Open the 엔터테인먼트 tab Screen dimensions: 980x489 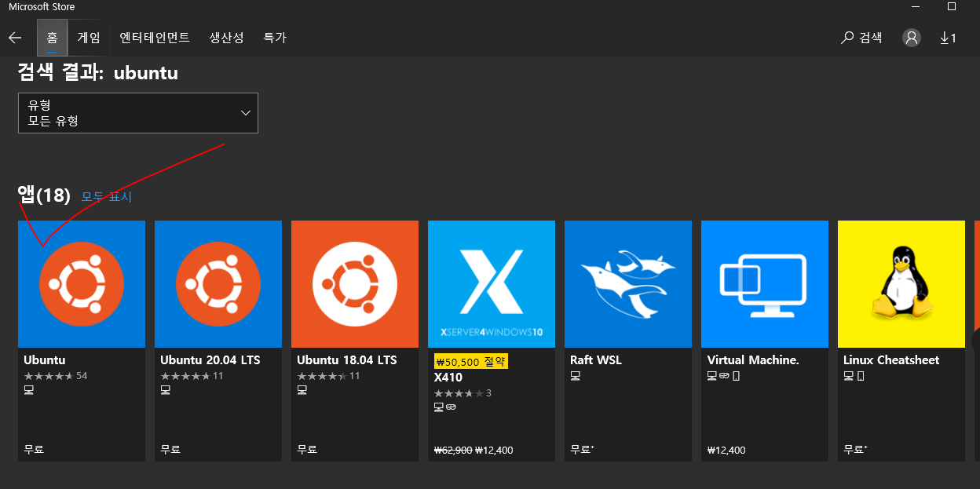155,38
